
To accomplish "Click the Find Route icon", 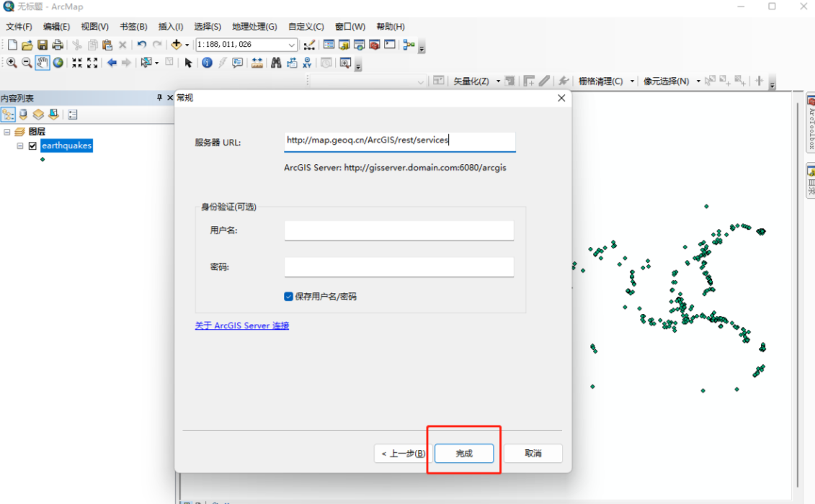I will pyautogui.click(x=292, y=63).
